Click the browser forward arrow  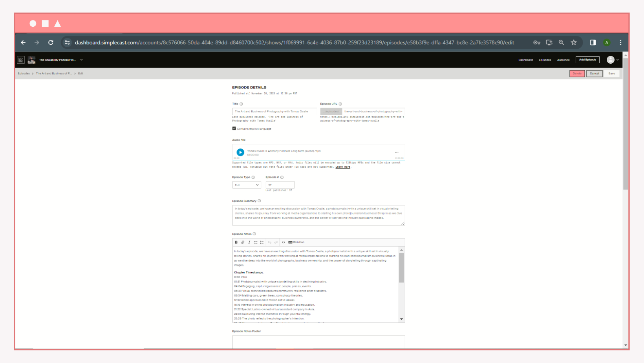37,42
